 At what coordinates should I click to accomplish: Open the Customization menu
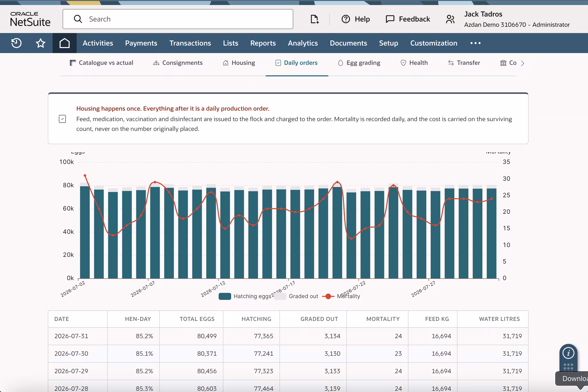434,43
